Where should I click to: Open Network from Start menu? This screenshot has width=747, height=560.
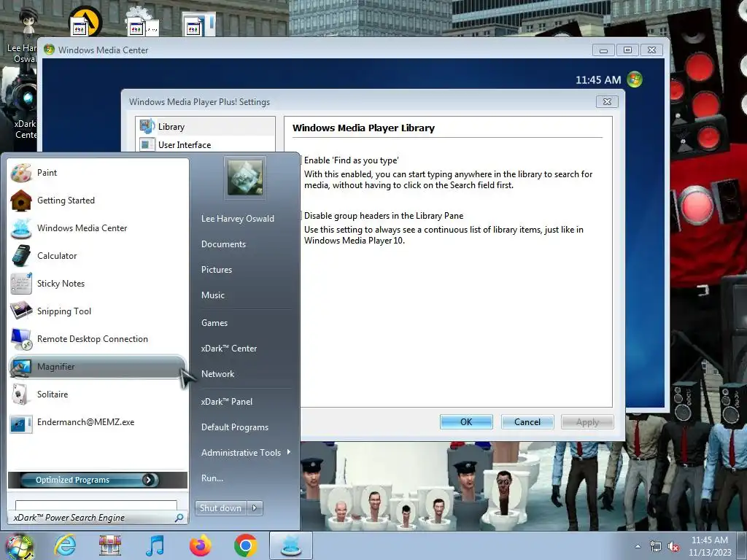[217, 374]
